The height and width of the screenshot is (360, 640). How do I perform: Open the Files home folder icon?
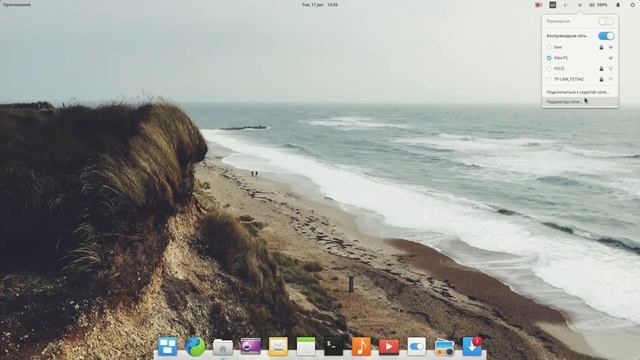pos(223,347)
